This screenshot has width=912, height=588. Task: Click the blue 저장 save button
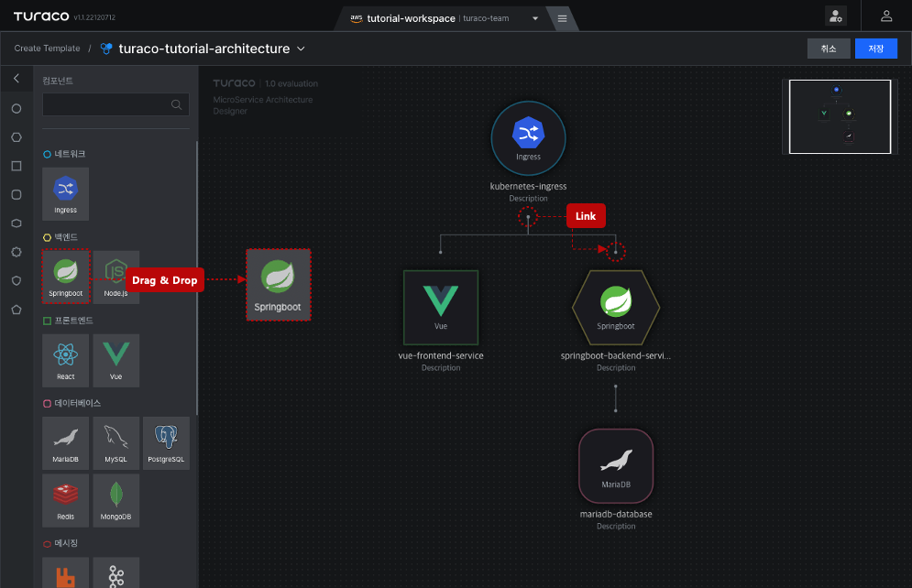pos(876,49)
